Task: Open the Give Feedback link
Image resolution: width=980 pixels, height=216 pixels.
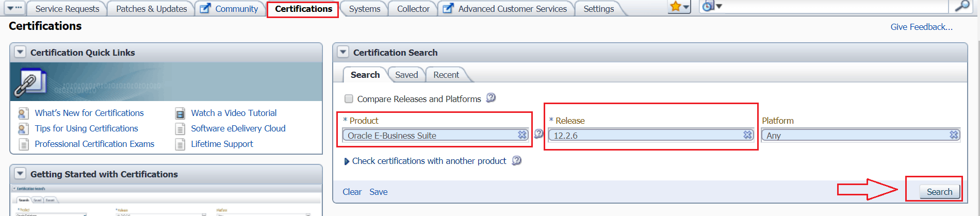Action: 921,27
